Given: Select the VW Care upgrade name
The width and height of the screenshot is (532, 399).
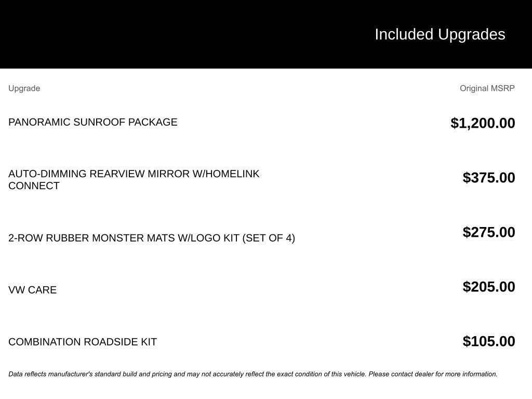Looking at the screenshot, I should 32,290.
